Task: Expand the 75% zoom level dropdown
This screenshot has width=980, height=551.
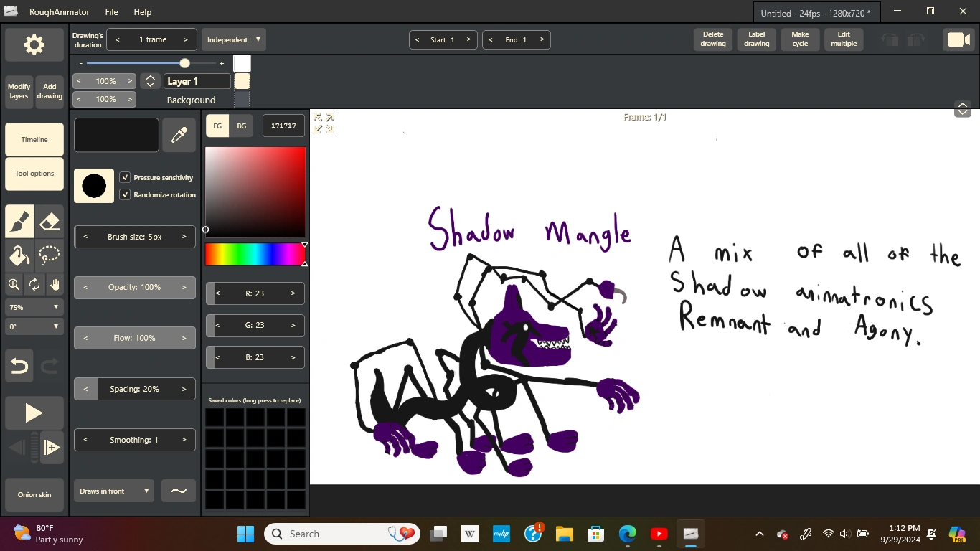Action: 34,307
